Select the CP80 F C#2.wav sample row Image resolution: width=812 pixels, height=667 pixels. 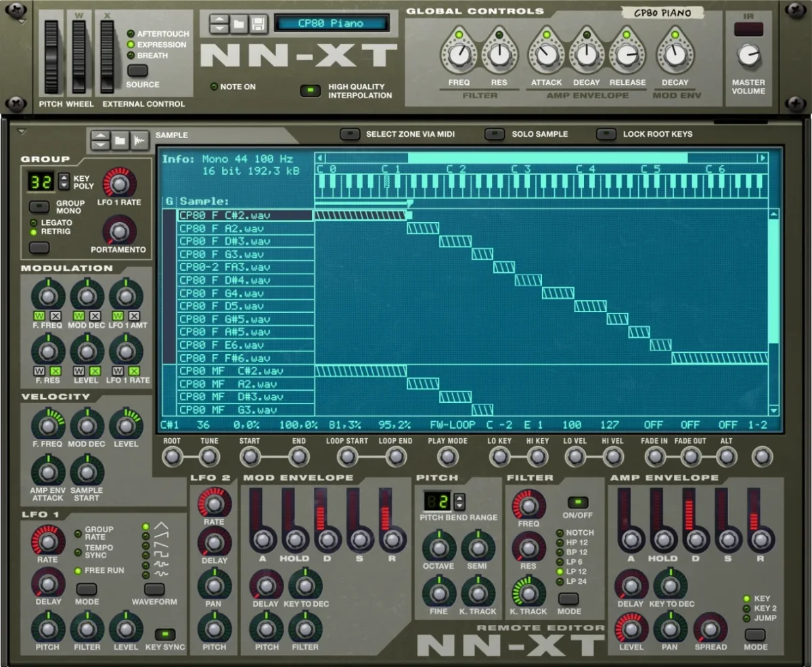(x=245, y=215)
